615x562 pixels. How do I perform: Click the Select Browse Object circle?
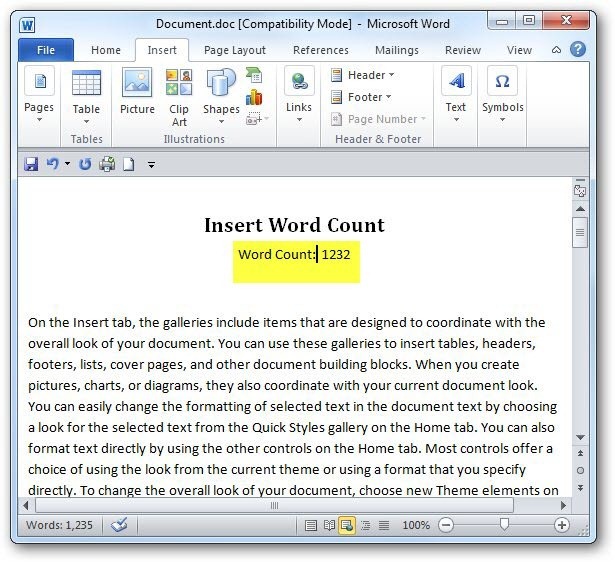(580, 470)
